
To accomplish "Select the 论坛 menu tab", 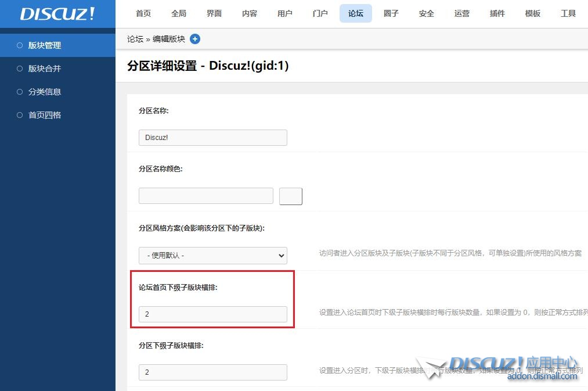I will 356,13.
